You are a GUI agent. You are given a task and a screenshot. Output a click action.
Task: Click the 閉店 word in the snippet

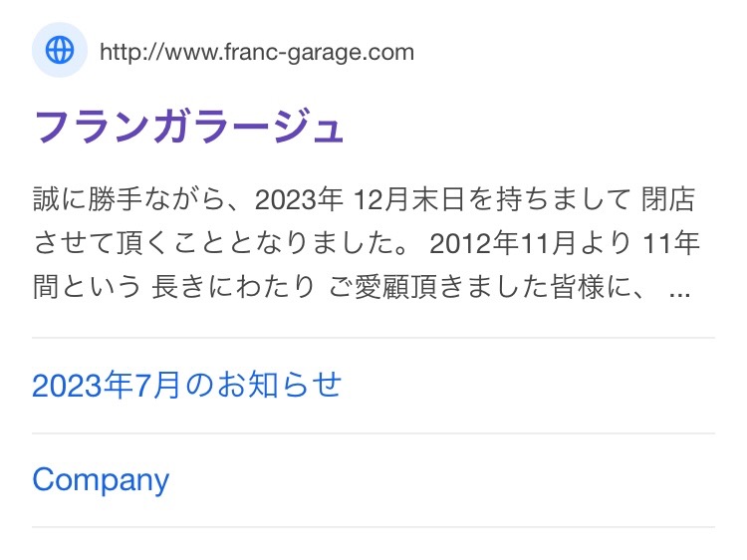[668, 199]
